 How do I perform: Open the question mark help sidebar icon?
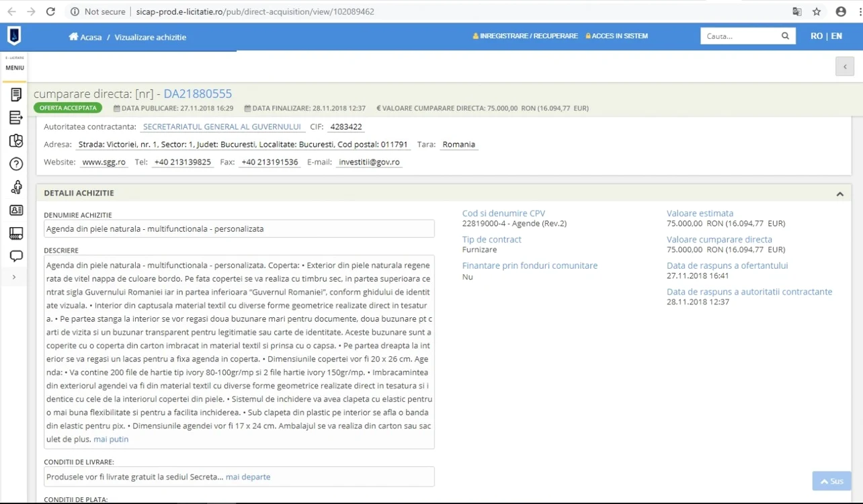click(16, 164)
